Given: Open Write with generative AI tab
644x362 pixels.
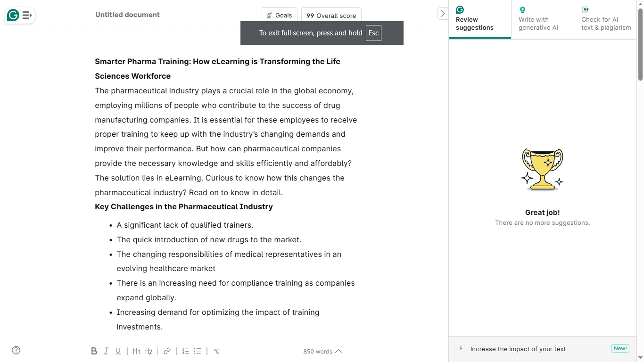Looking at the screenshot, I should tap(543, 20).
